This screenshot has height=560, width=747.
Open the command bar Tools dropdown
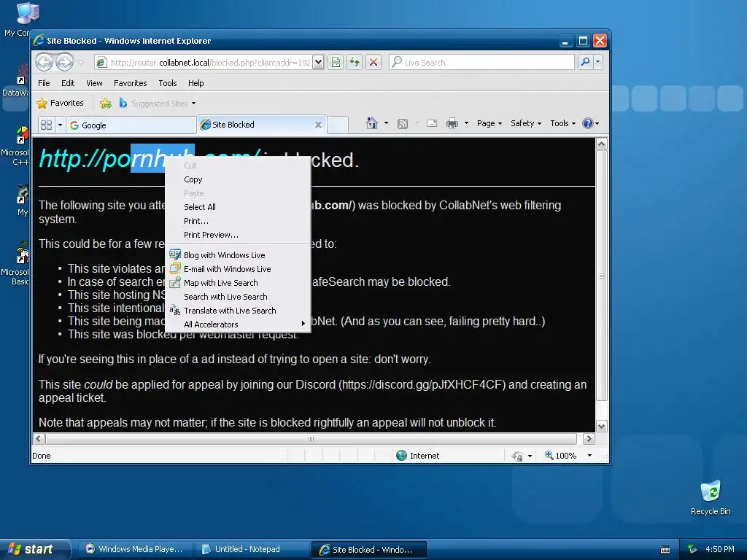(562, 123)
